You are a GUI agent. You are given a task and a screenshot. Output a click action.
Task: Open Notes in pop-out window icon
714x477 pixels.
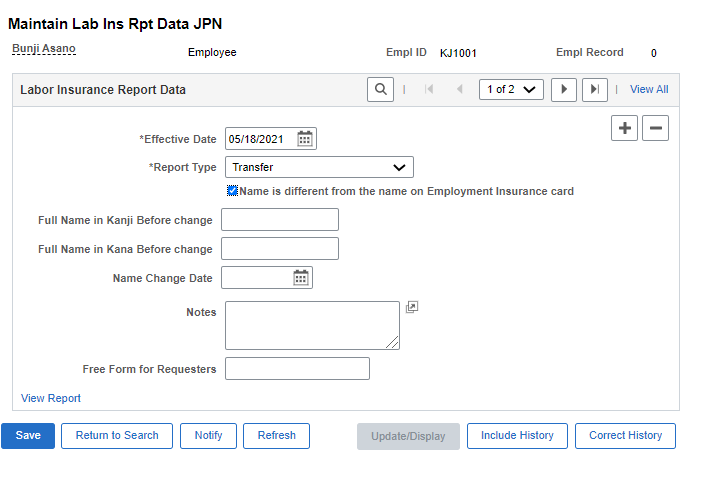click(x=412, y=307)
